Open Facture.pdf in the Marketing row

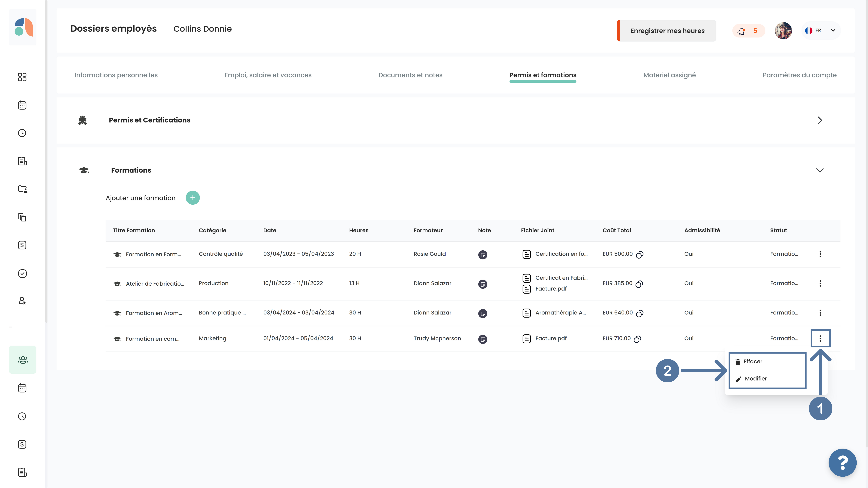[x=545, y=338]
